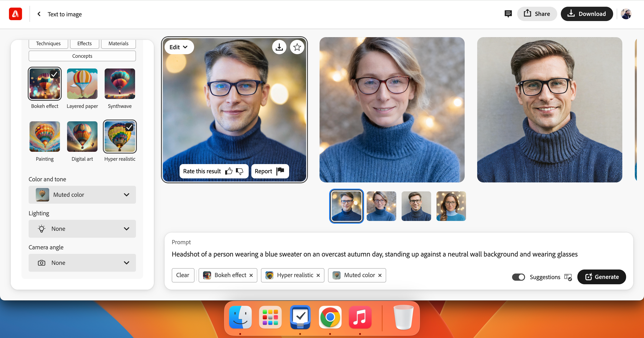Click the Clear styles button
Screen dimensions: 644x338
[x=183, y=275]
